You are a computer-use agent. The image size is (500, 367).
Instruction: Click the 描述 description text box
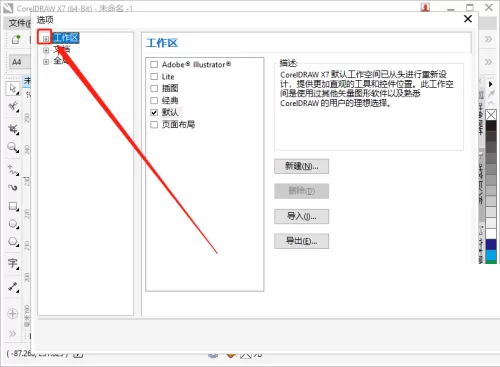pyautogui.click(x=369, y=107)
